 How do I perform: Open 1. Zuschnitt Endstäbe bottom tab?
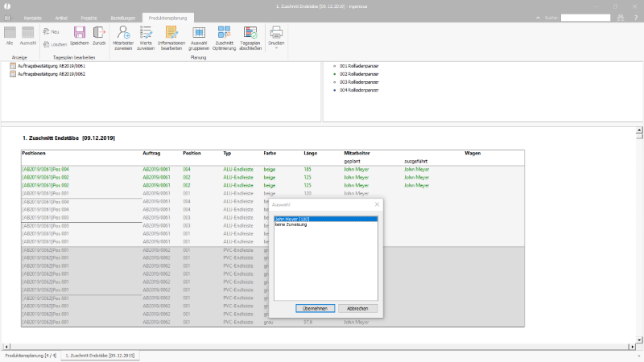pos(100,356)
